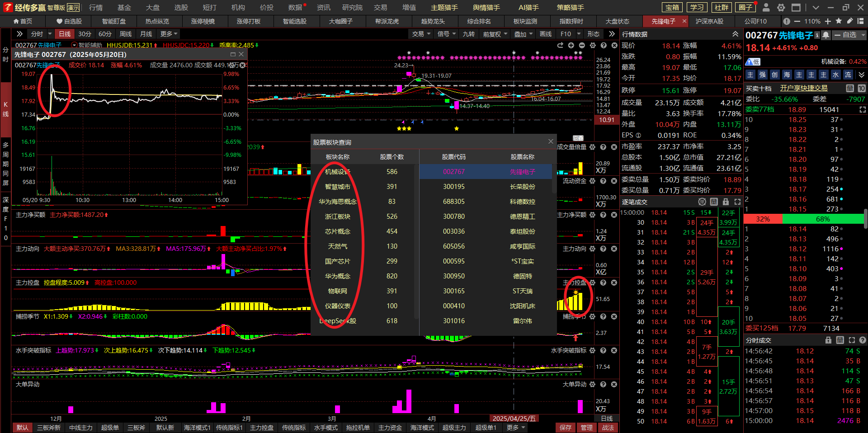Click fullscreen icon in 委卖77档 row
Image resolution: width=868 pixels, height=433 pixels.
pos(863,109)
